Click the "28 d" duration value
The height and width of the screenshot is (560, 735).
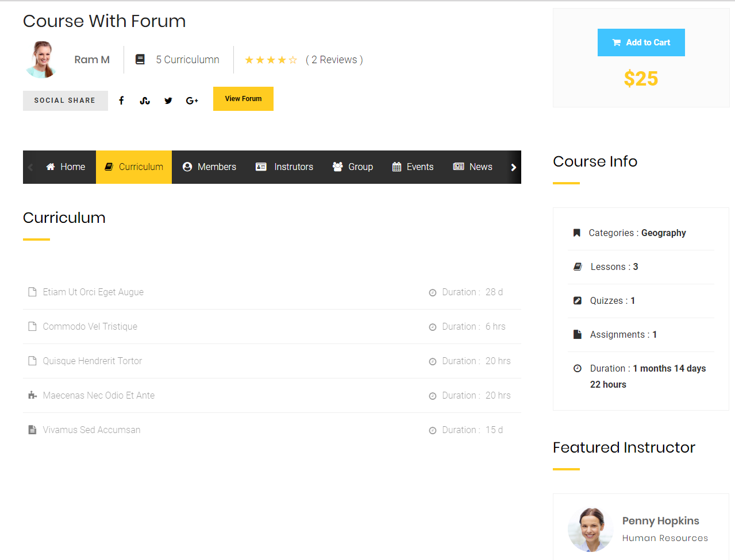tap(494, 292)
